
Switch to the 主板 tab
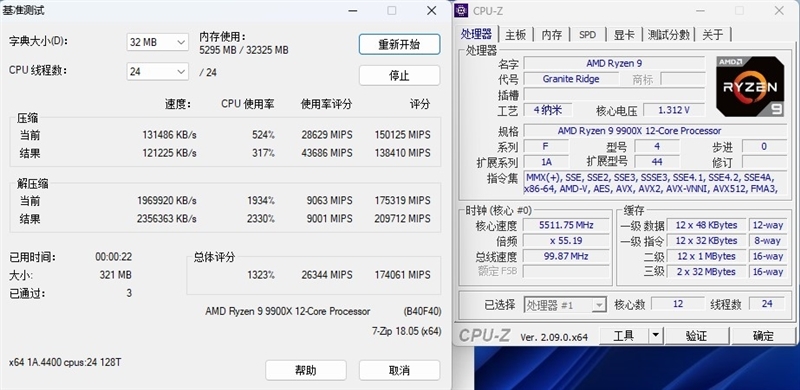(515, 35)
